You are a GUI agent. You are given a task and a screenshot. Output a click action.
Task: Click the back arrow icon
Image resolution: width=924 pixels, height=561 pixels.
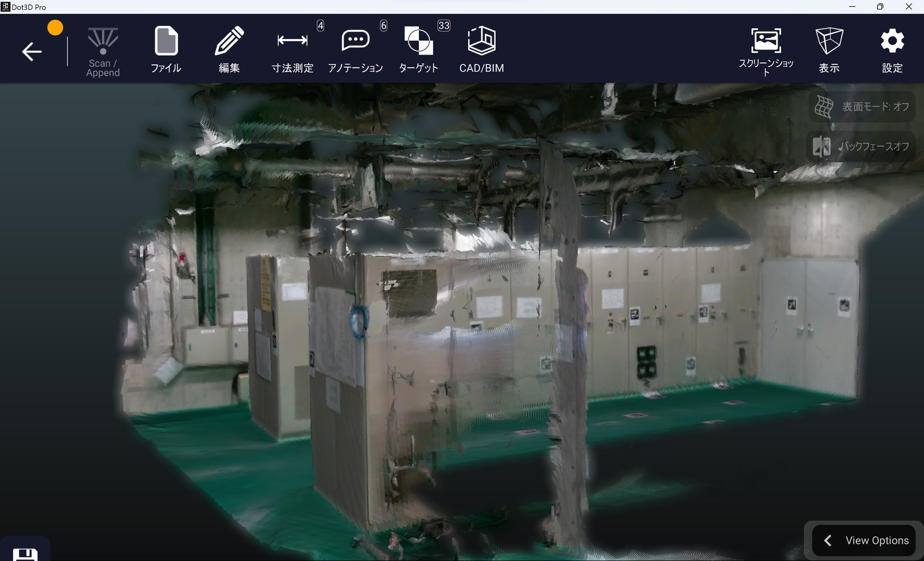32,51
